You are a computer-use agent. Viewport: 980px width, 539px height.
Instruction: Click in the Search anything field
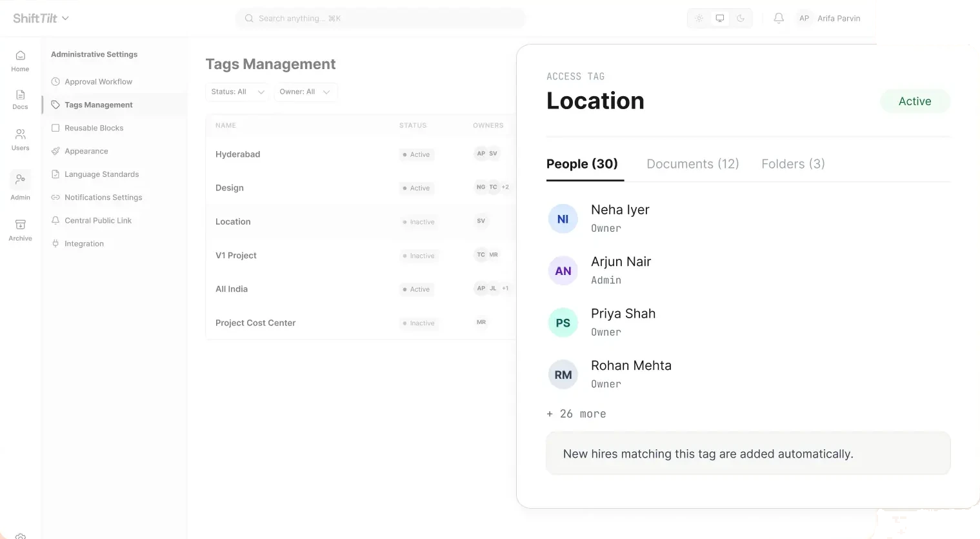pyautogui.click(x=381, y=18)
